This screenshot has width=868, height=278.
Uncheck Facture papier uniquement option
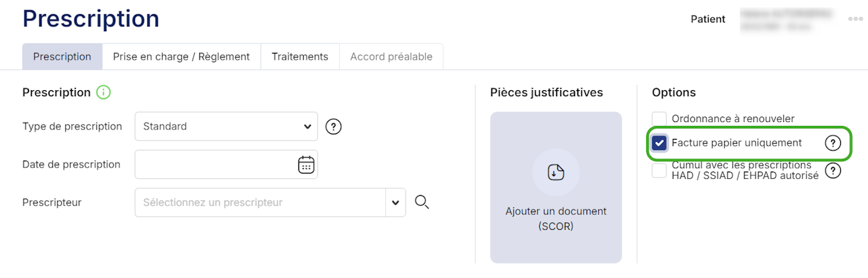(659, 143)
